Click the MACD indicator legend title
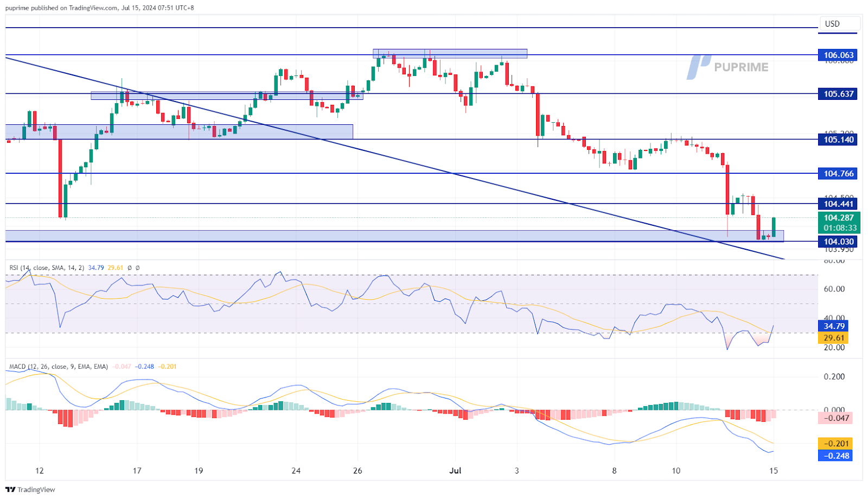 [59, 367]
